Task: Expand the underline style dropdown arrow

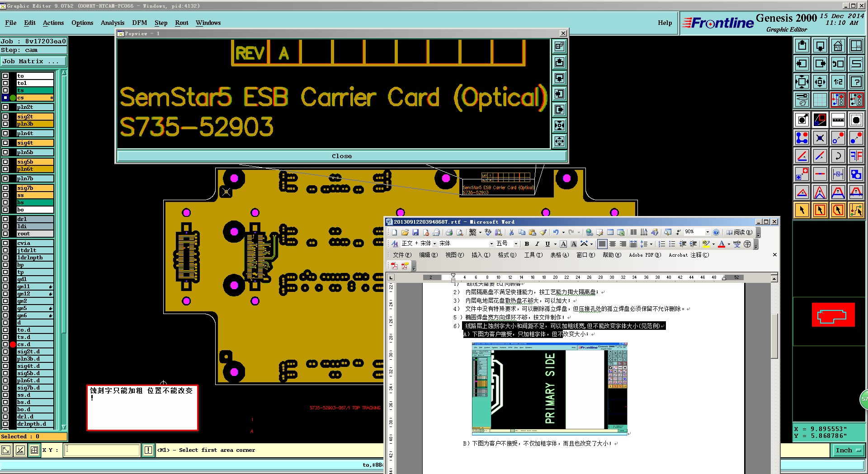Action: 555,244
